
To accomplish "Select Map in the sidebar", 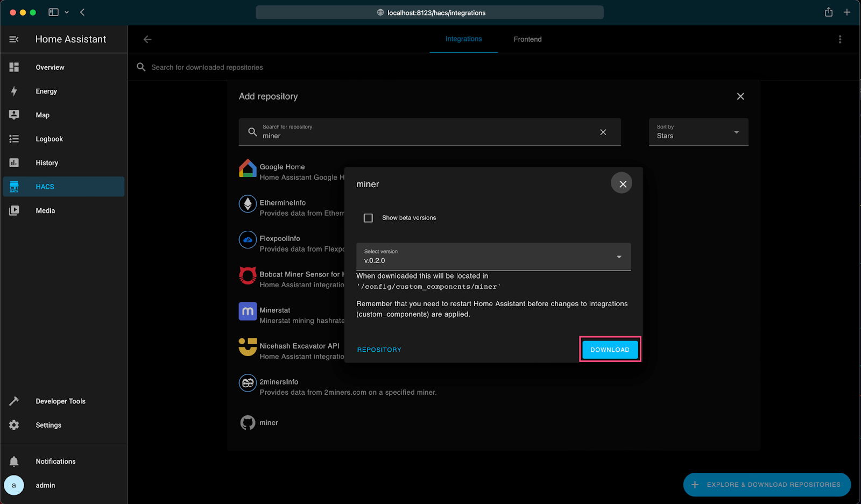I will pos(63,115).
